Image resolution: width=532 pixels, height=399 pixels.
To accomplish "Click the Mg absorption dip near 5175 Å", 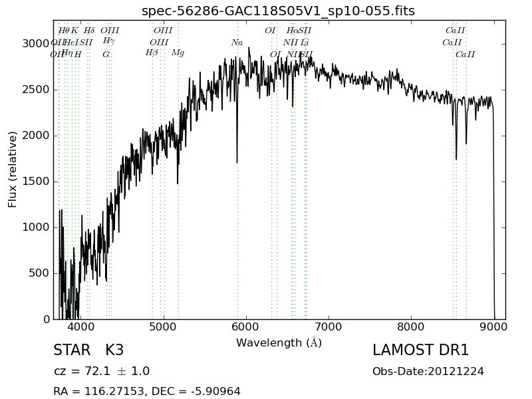I will [178, 170].
